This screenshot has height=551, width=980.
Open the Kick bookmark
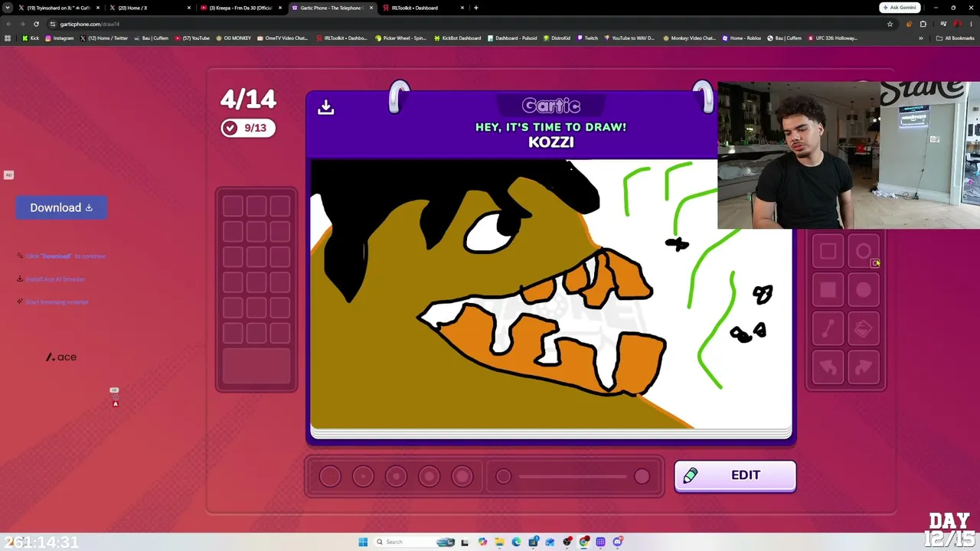click(x=31, y=38)
